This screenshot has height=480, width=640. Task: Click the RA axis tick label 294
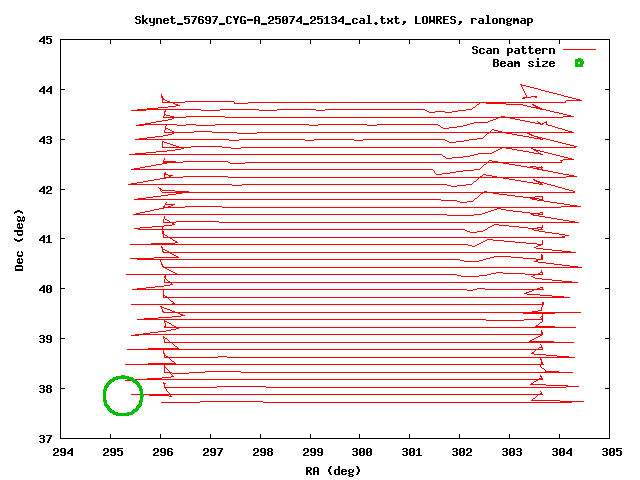(63, 452)
